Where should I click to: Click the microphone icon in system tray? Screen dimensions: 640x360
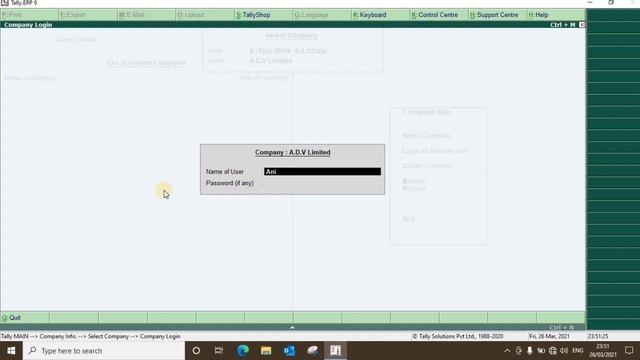click(x=530, y=351)
